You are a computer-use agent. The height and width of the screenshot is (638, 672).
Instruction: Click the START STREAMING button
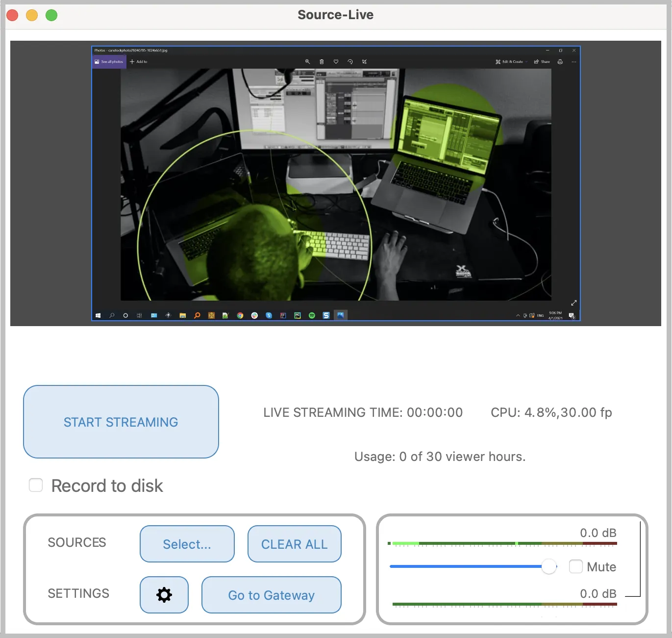pyautogui.click(x=121, y=422)
